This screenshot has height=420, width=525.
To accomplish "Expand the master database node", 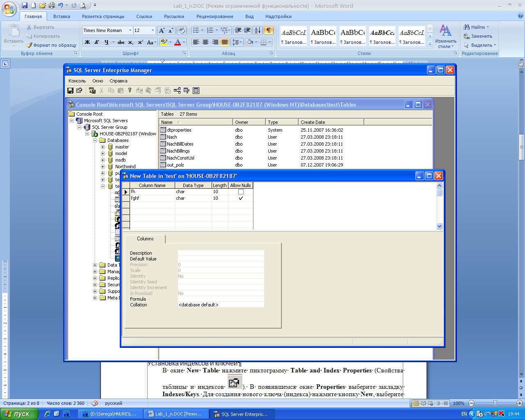I will (103, 147).
